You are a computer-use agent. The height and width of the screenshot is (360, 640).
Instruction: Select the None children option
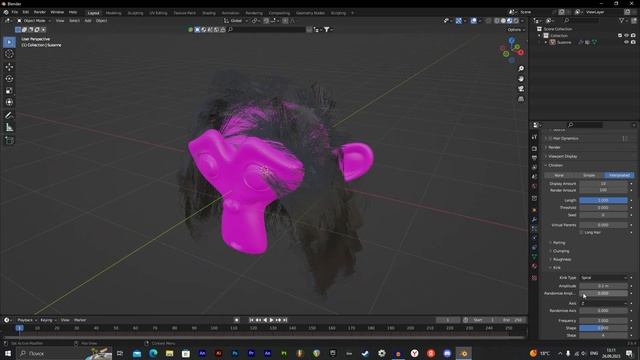(559, 176)
